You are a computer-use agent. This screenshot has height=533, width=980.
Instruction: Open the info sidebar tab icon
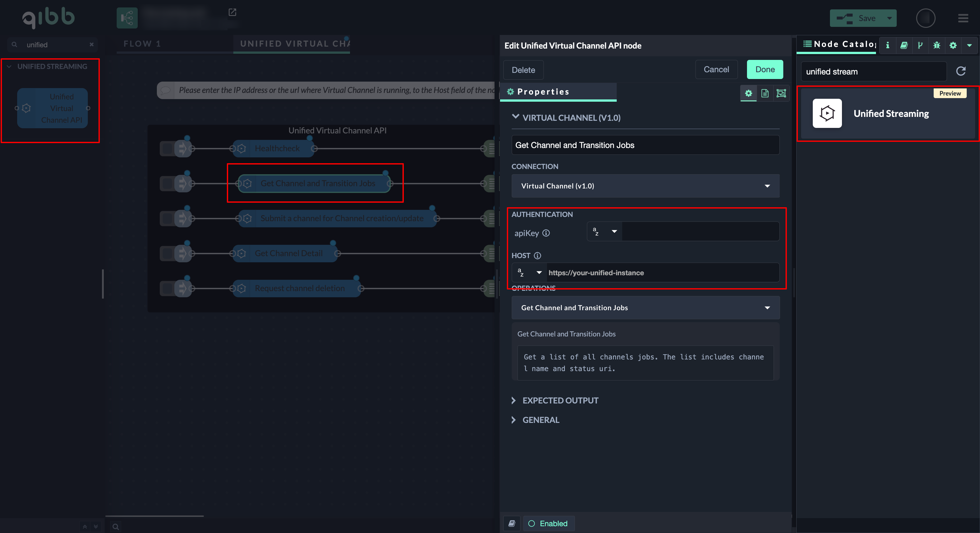coord(888,45)
